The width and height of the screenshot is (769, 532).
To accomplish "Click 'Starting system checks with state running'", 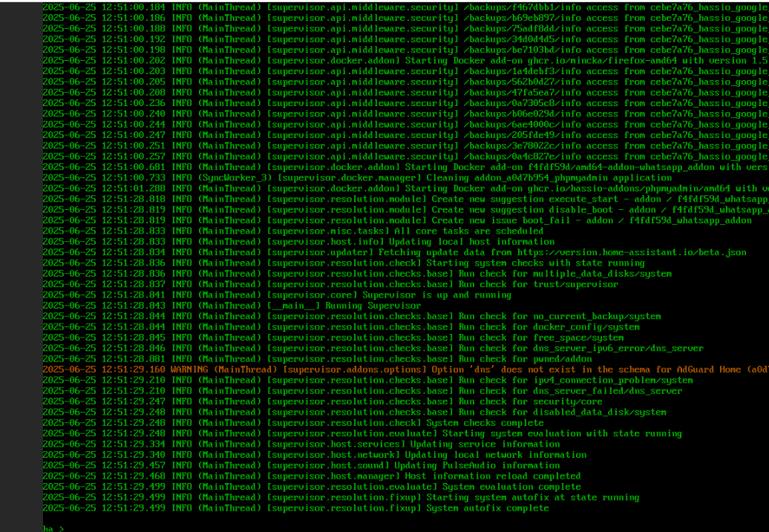I will pyautogui.click(x=344, y=263).
